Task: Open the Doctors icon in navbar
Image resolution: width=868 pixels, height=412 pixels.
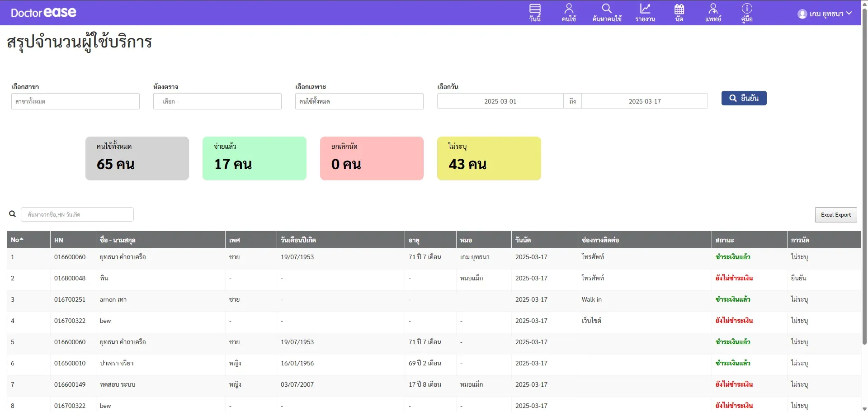Action: tap(713, 12)
